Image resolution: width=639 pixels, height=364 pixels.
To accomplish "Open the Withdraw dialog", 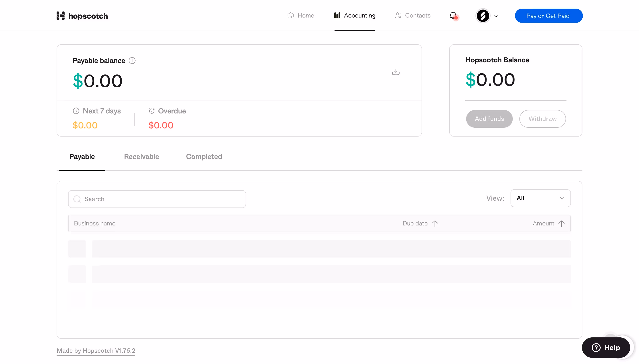I will click(x=542, y=119).
